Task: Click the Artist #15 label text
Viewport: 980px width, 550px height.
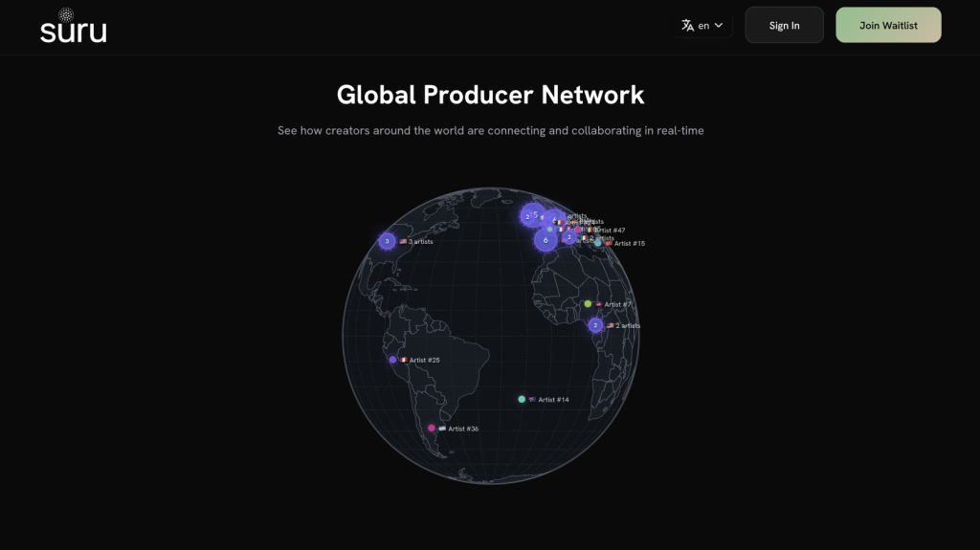Action: [x=630, y=244]
